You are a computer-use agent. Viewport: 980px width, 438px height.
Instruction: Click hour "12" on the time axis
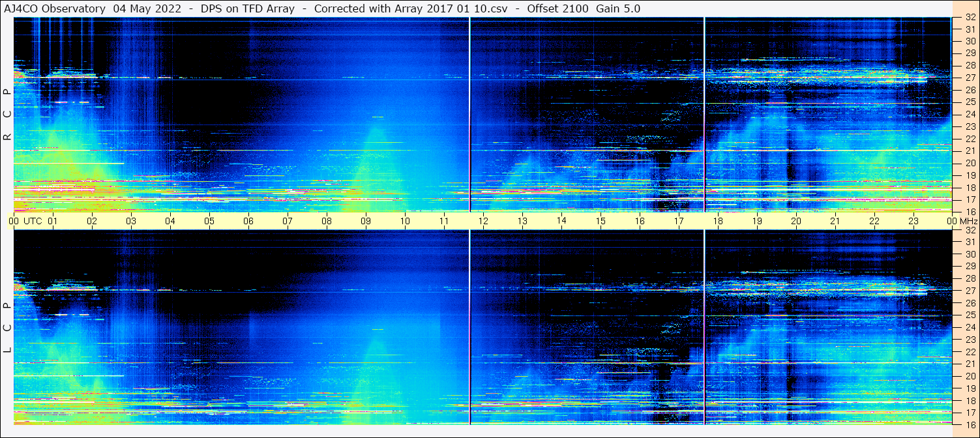[483, 221]
